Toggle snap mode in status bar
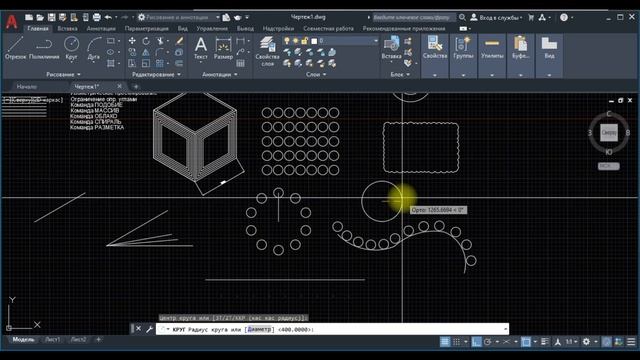This screenshot has width=640, height=360. [x=457, y=342]
